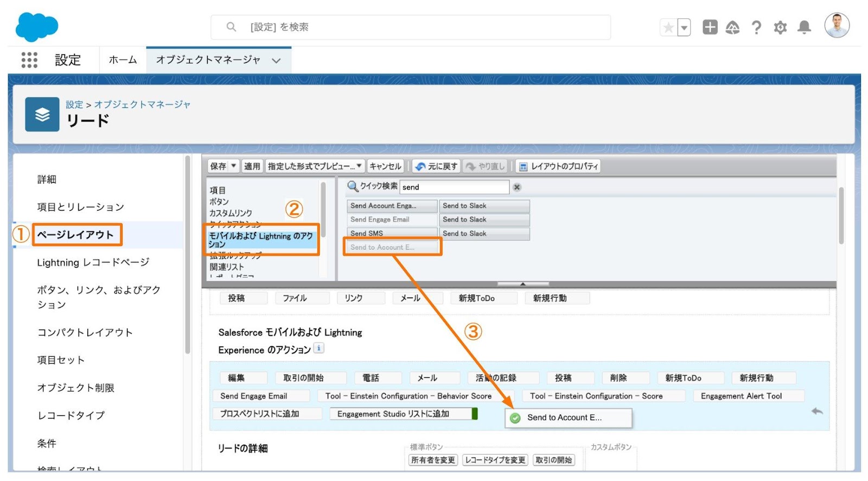Open ボタン、リンク、およびアクション in sidebar
Screen dimensions: 868x481
click(x=99, y=297)
